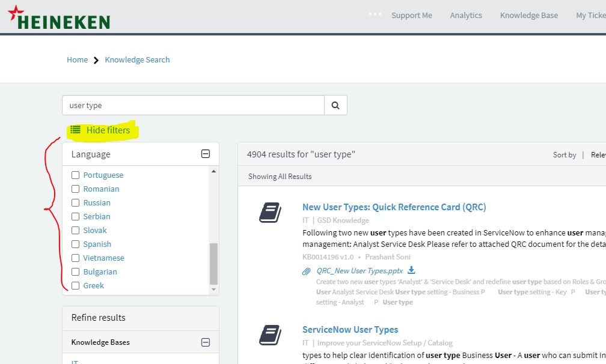Check the Portuguese language filter

click(x=75, y=175)
